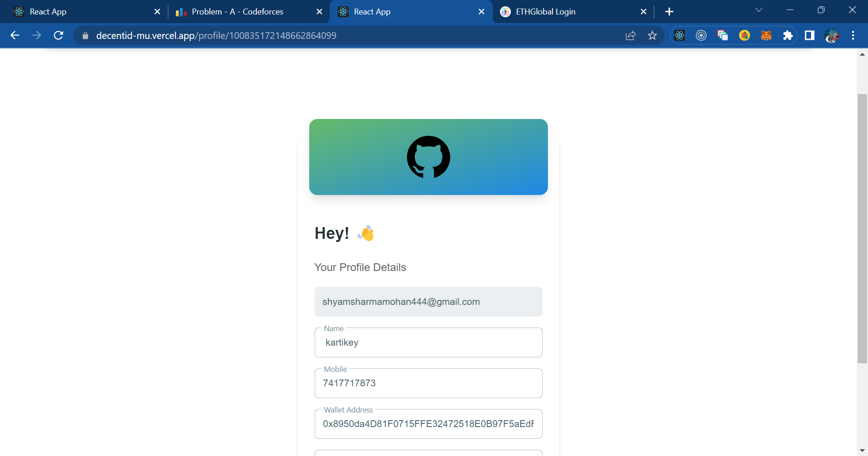Close the ETHGlobal Login tab
This screenshot has height=456, width=868.
click(x=644, y=12)
